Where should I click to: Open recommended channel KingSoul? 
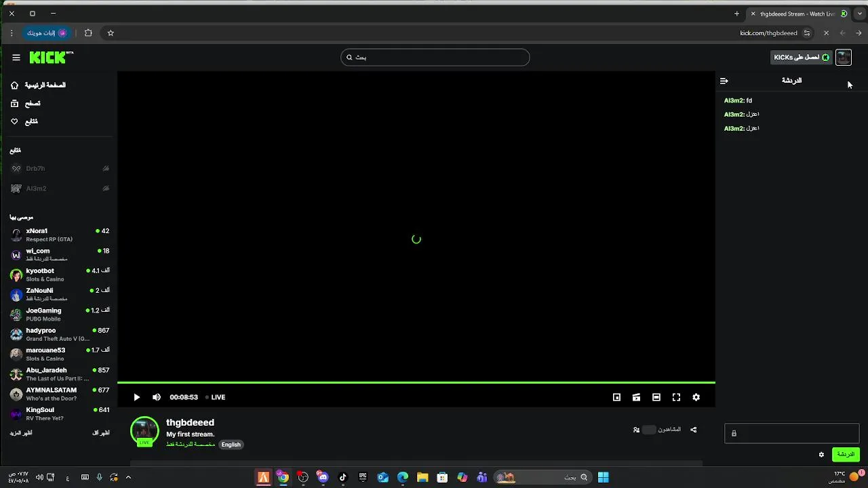[60, 414]
